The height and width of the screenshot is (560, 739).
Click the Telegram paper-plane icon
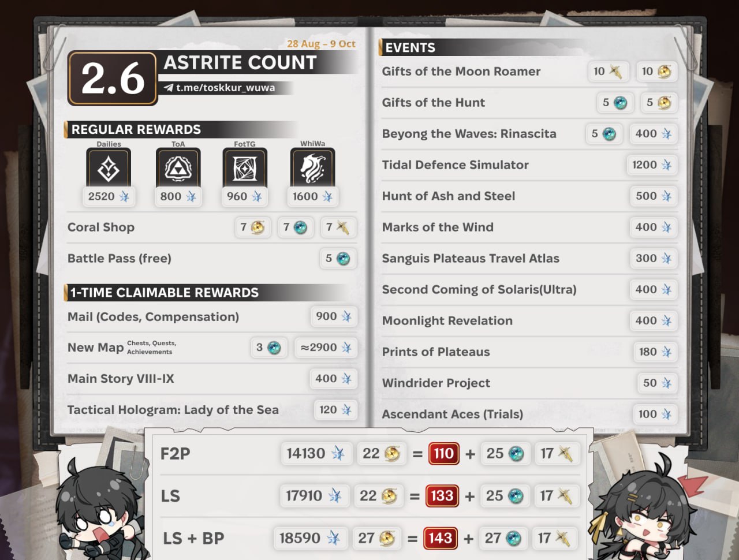[x=169, y=88]
